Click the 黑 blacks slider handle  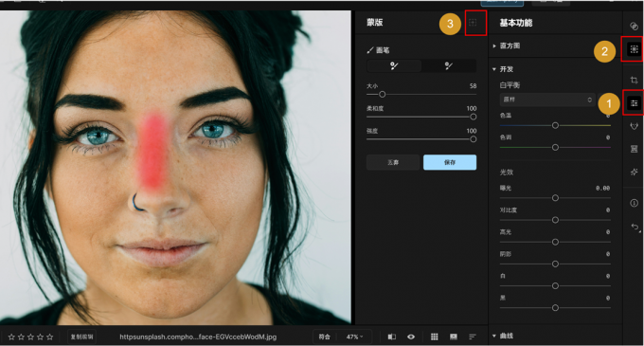tap(555, 308)
